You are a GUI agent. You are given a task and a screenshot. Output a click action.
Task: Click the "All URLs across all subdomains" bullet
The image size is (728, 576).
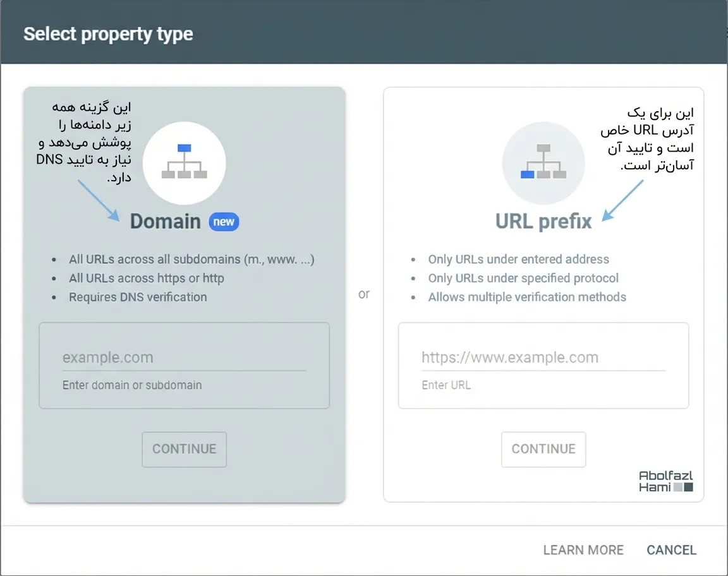point(191,259)
